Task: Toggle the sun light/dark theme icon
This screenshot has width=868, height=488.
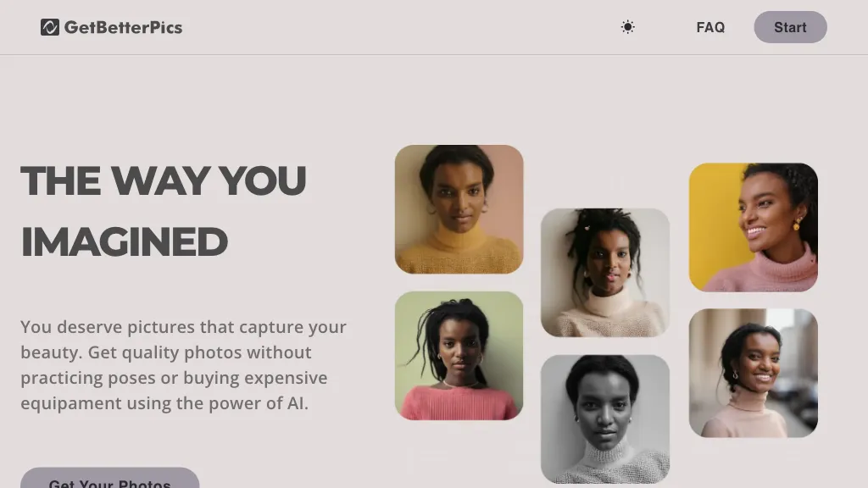Action: click(627, 27)
